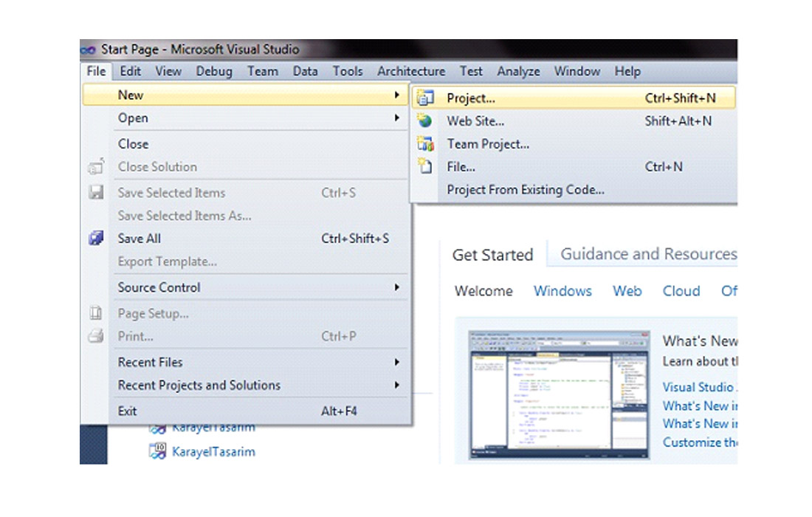Select New in the File menu
The image size is (812, 517).
(245, 95)
